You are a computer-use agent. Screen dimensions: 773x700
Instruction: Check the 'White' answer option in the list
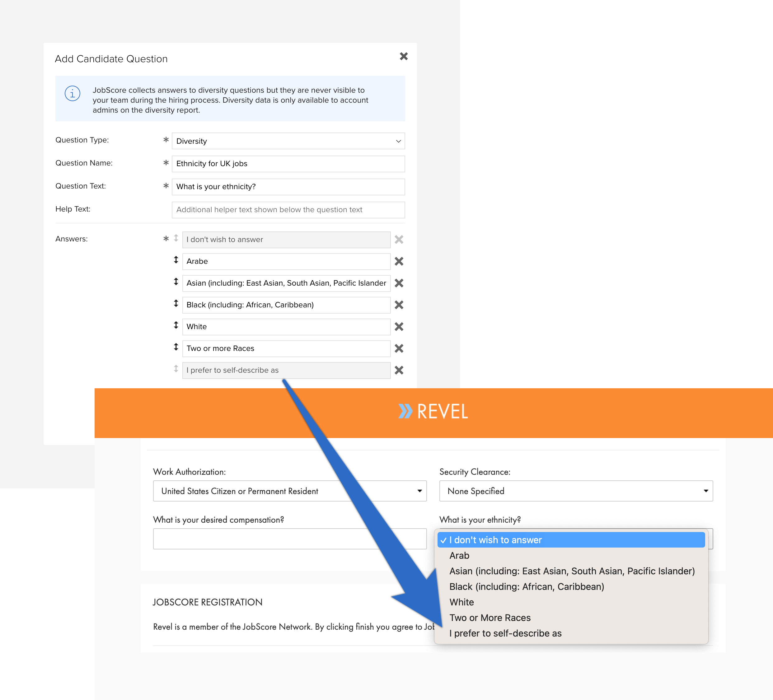click(285, 326)
